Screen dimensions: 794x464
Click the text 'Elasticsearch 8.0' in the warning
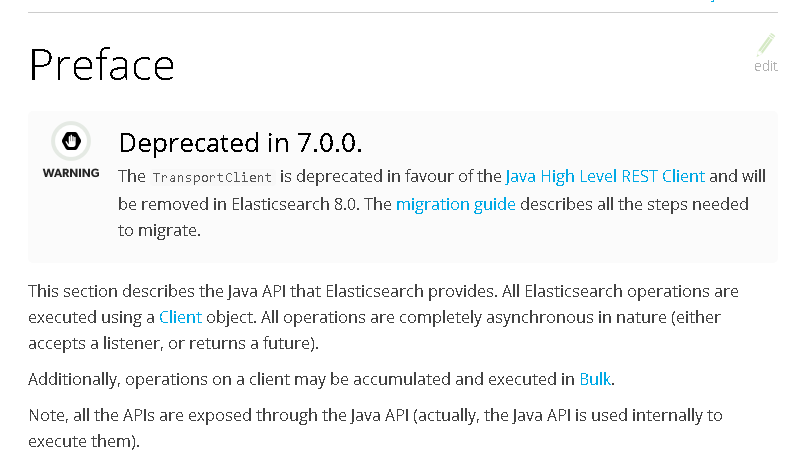[295, 204]
